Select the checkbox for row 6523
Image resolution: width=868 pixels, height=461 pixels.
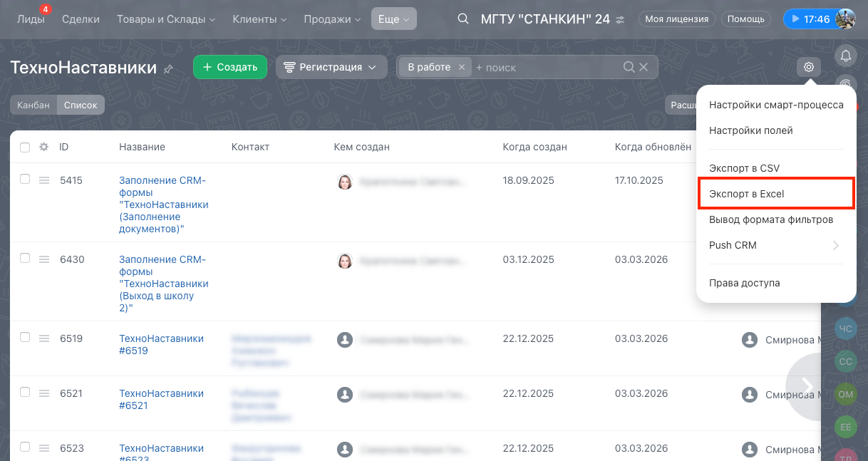(25, 447)
